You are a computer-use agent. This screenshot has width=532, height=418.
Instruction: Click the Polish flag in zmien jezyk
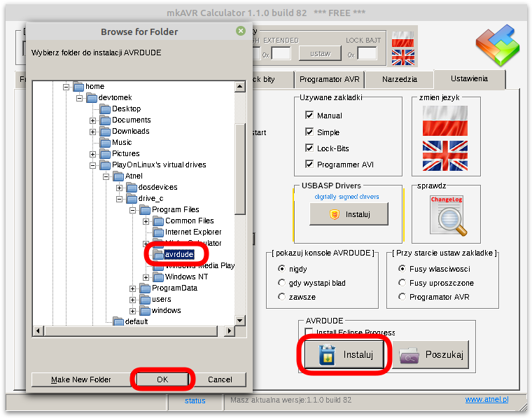[444, 120]
